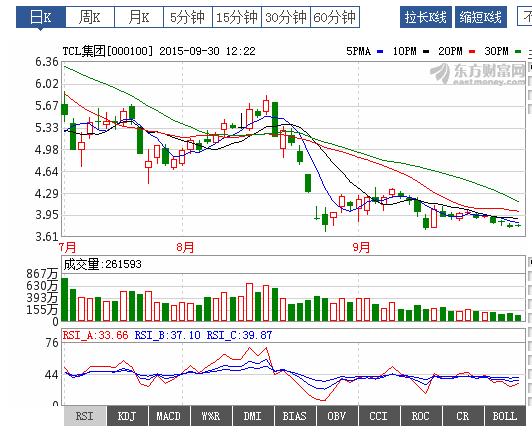Click the 20PM legend label

pos(450,51)
